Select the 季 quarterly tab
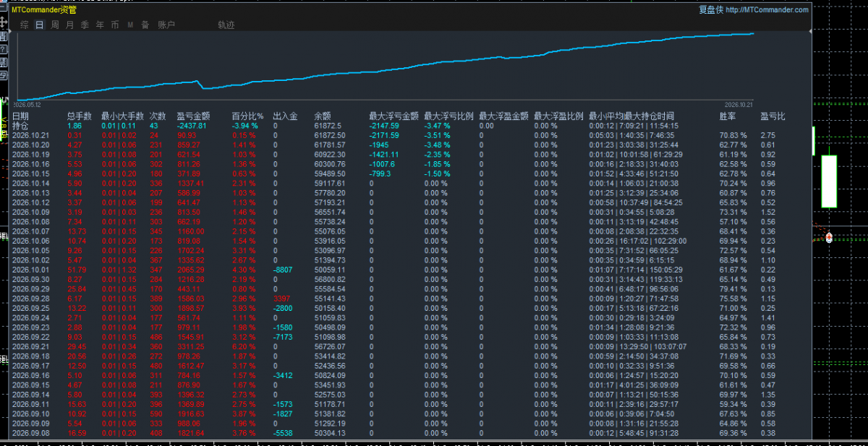The height and width of the screenshot is (446, 868). pos(85,25)
